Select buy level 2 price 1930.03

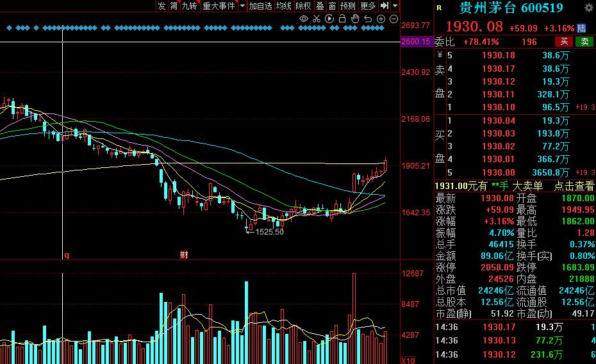[x=499, y=134]
